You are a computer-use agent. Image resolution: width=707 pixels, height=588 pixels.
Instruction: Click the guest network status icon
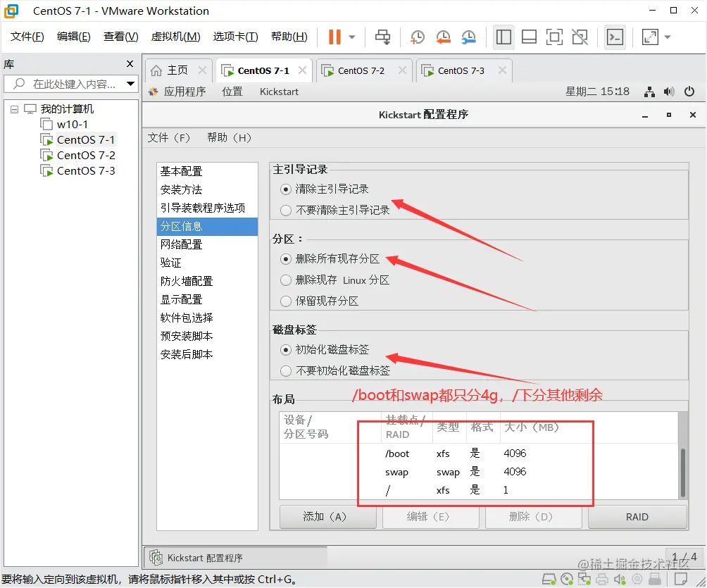[x=649, y=92]
